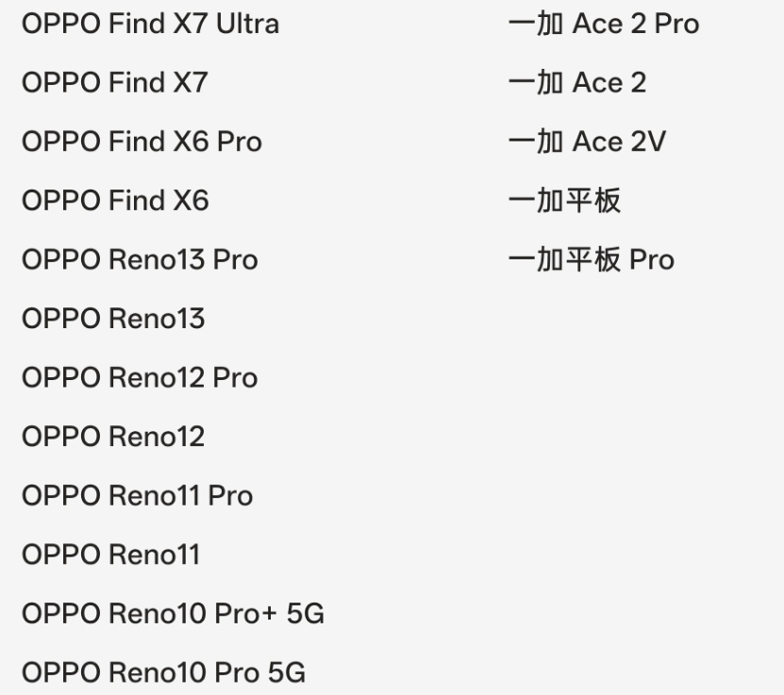Click the 一加 Ace 2 entry
Viewport: 784px width, 695px height.
point(576,83)
